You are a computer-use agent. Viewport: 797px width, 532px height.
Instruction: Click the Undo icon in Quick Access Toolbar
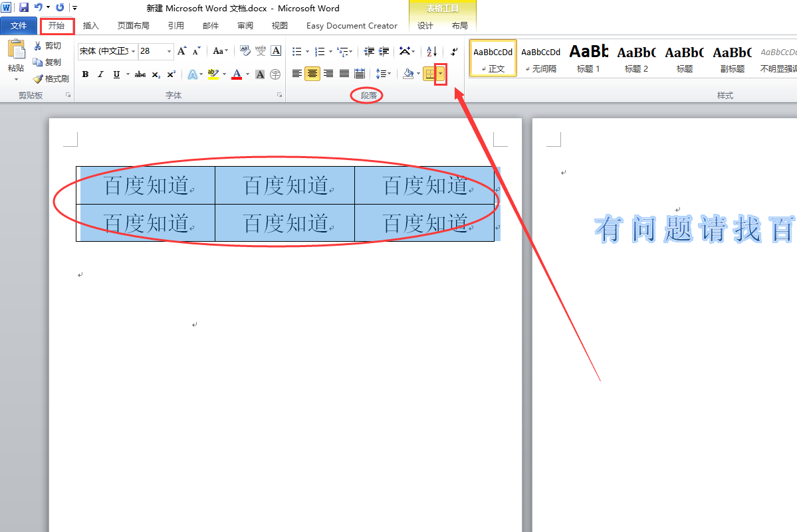(x=38, y=7)
